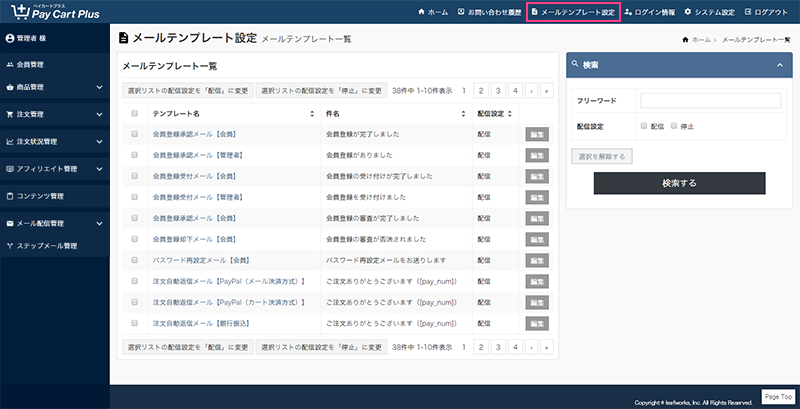The width and height of the screenshot is (800, 409).
Task: Open 会員管理 in the sidebar
Action: 30,64
